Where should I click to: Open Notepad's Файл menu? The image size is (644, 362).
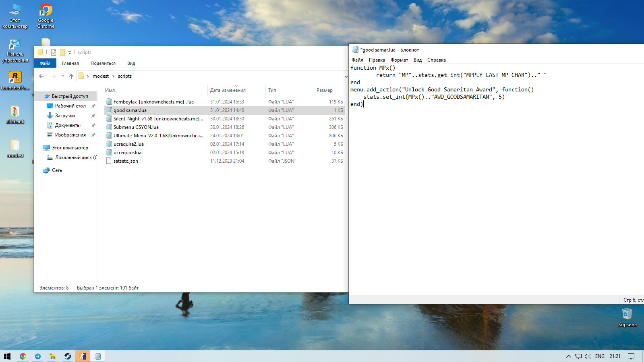coord(357,60)
